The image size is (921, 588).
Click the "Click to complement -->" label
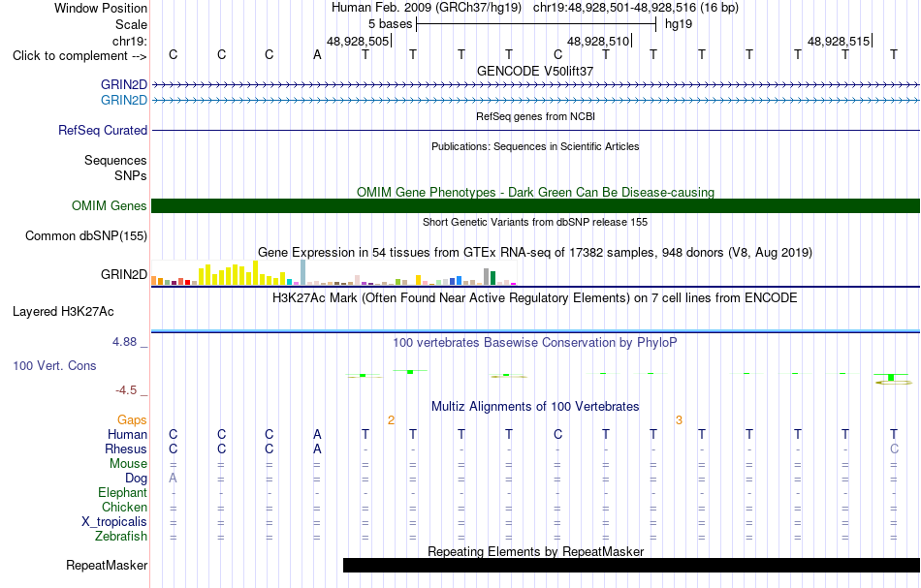(79, 56)
